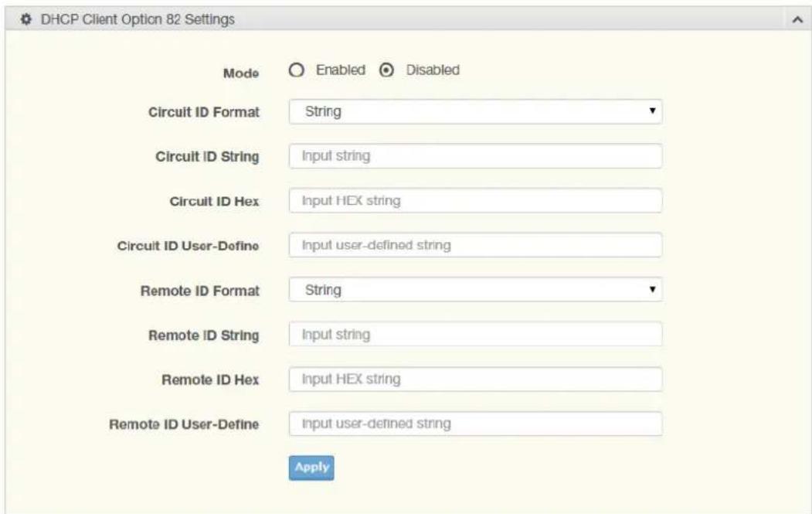Focus the Remote ID String input field
Image resolution: width=812 pixels, height=514 pixels.
point(475,334)
